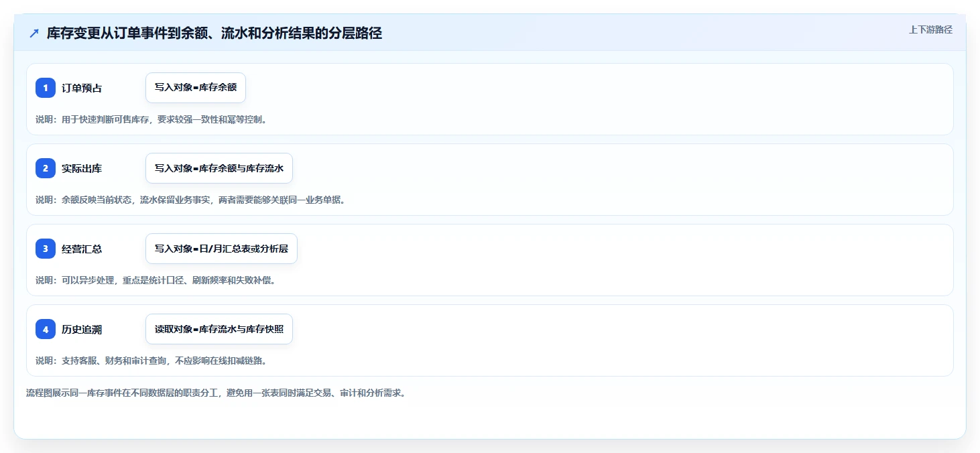Click the 写入对象=日/月汇总表或分析层 chip

(221, 249)
